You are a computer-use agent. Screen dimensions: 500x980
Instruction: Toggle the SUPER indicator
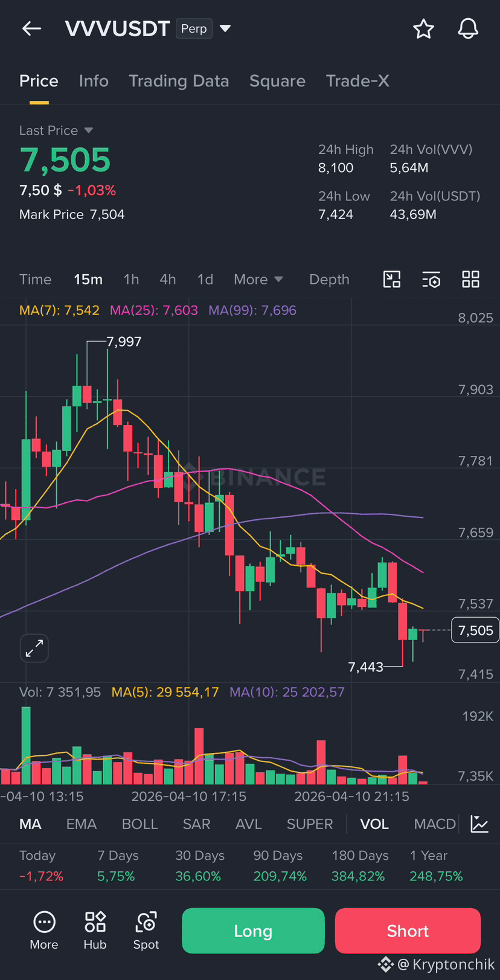point(310,824)
